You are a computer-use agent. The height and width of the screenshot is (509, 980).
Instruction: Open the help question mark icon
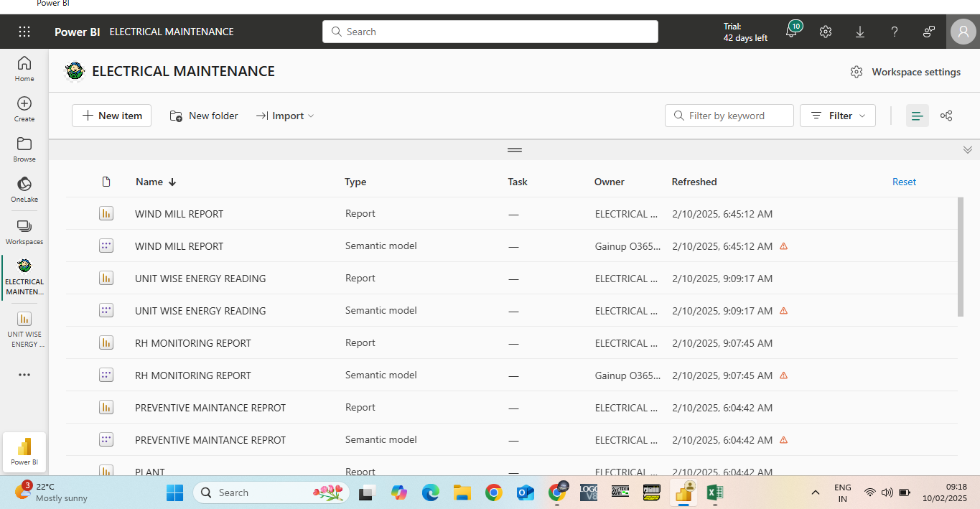coord(895,32)
